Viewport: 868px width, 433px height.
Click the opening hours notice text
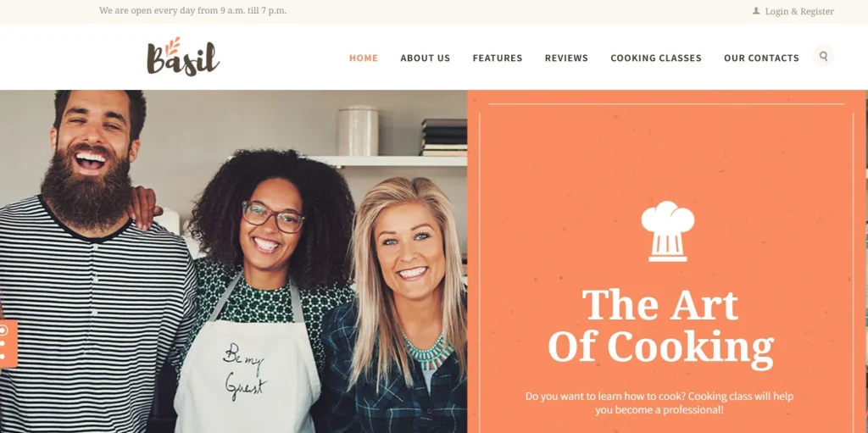(x=192, y=10)
